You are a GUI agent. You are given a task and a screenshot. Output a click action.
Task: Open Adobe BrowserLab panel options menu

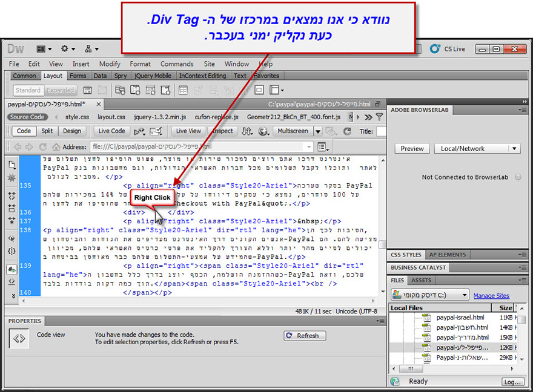tap(523, 110)
